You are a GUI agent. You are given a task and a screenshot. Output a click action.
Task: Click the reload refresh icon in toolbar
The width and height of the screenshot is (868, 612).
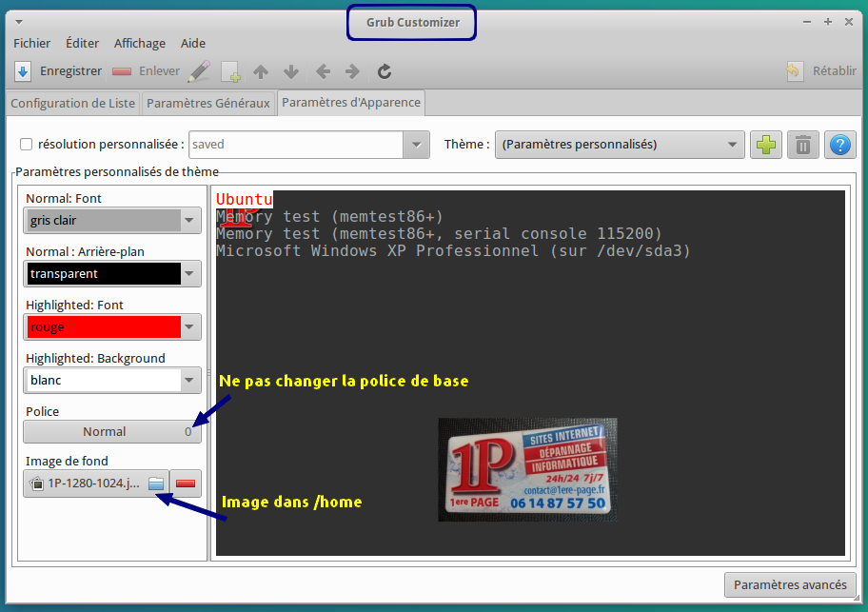[x=385, y=71]
